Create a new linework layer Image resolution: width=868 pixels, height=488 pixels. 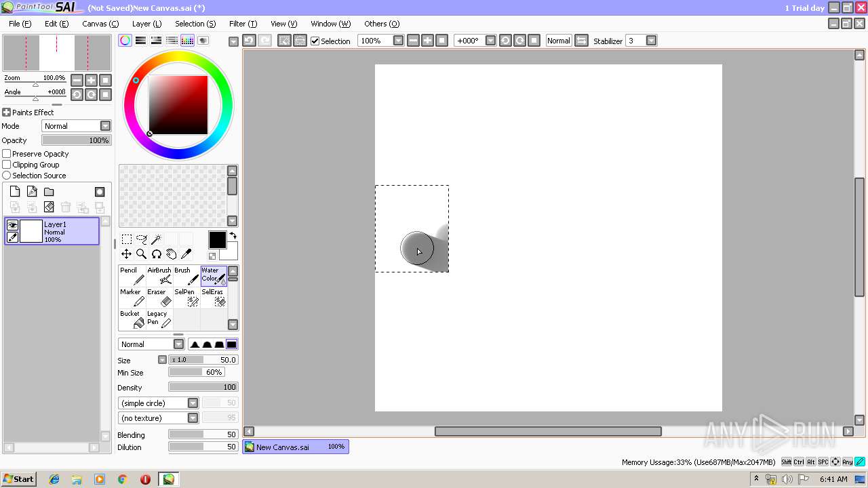[32, 192]
